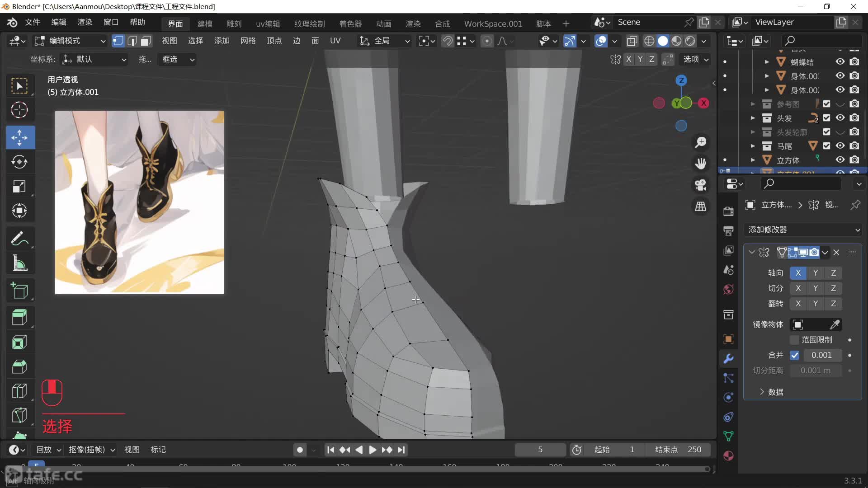Switch to face select mode
The width and height of the screenshot is (868, 488).
point(146,41)
